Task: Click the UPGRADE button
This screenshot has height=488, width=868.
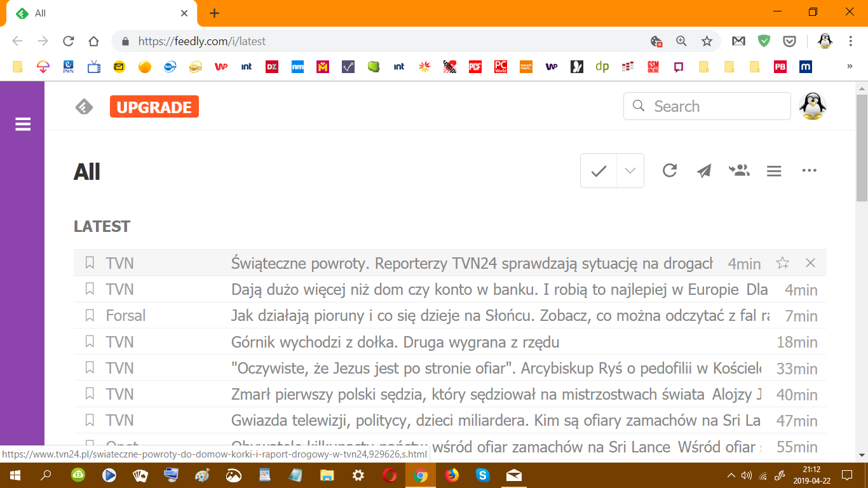Action: [x=154, y=107]
